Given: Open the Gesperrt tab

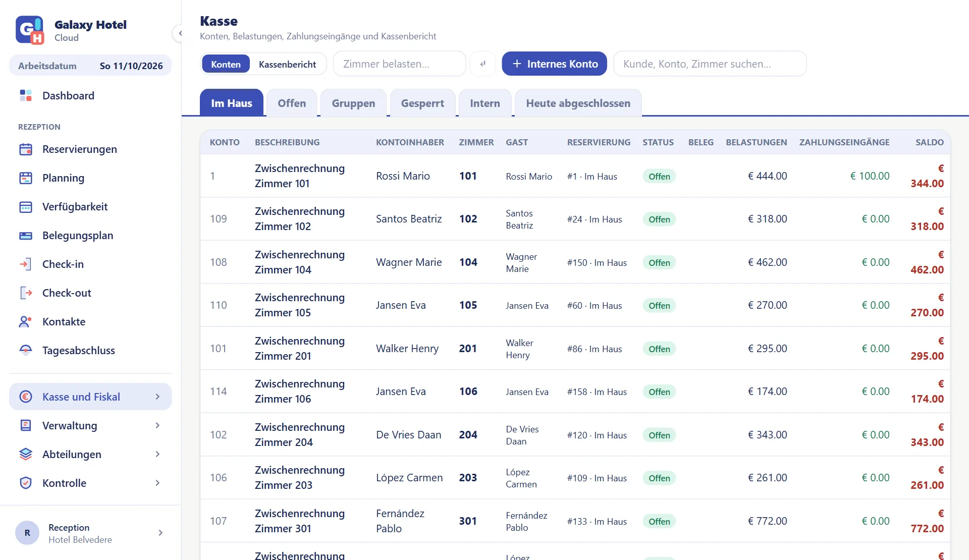Looking at the screenshot, I should click(422, 103).
